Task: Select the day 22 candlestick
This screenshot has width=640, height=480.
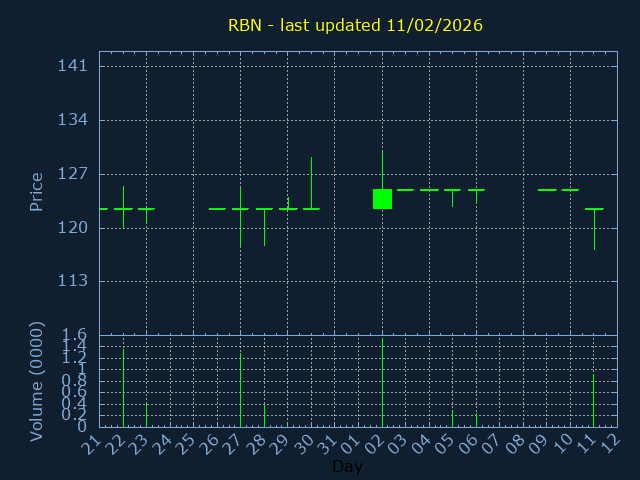Action: pos(123,208)
